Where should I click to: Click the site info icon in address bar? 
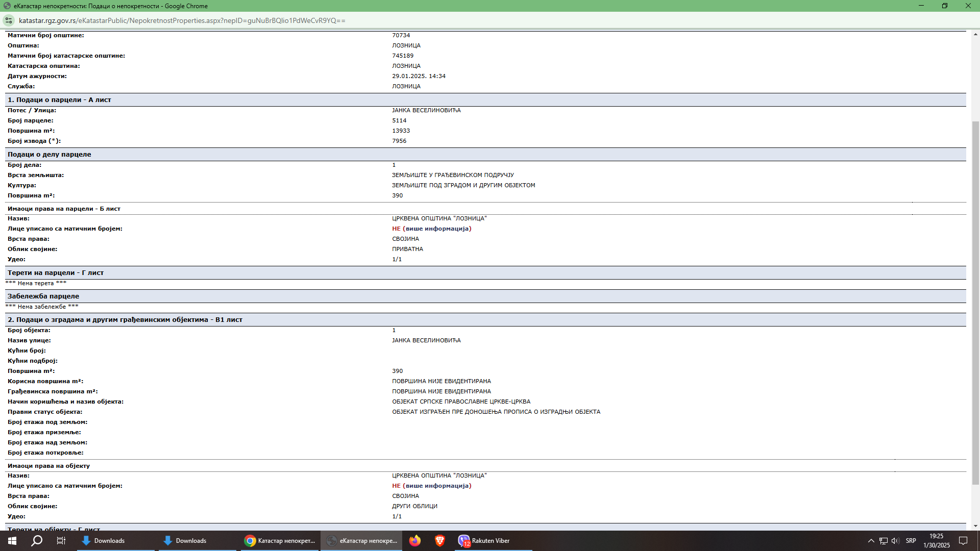pos(9,20)
